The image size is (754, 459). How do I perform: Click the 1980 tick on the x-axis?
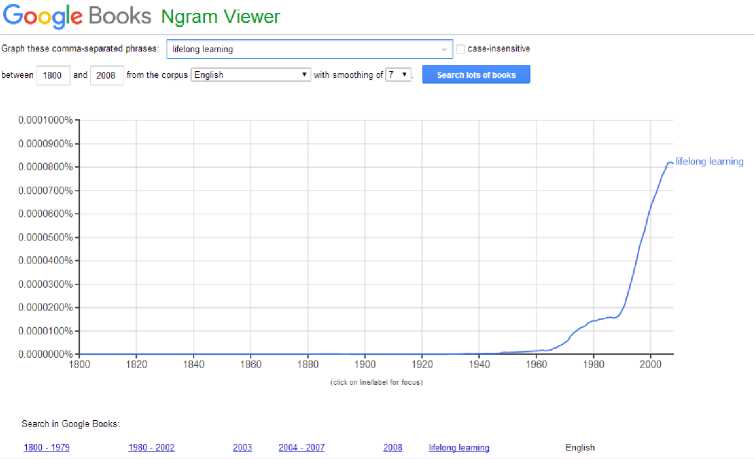593,365
